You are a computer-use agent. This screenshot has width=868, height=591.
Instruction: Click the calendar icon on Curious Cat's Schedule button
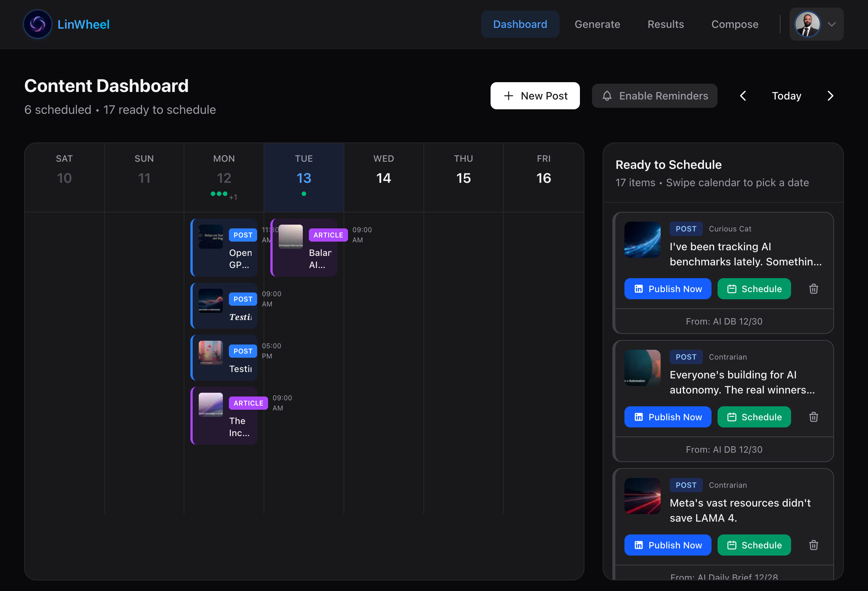tap(732, 289)
